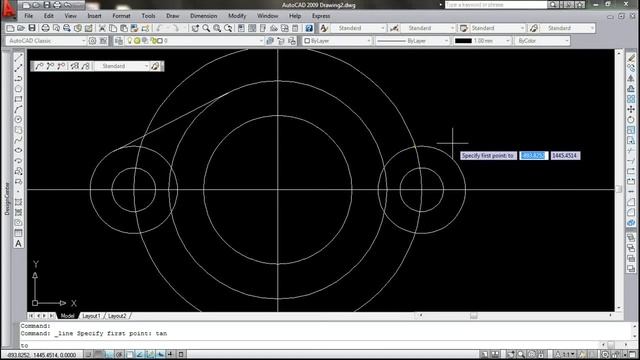640x360 pixels.
Task: Click the Plot printer icon
Action: (x=45, y=28)
